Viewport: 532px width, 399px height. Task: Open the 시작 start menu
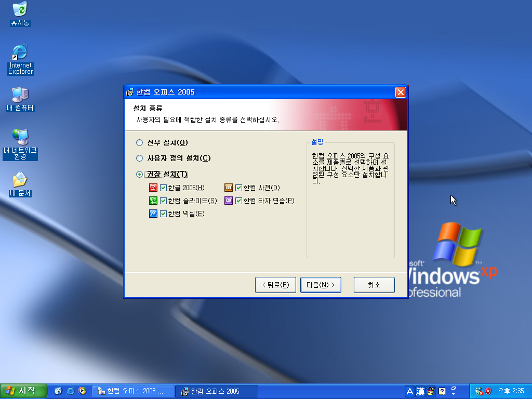click(x=23, y=391)
